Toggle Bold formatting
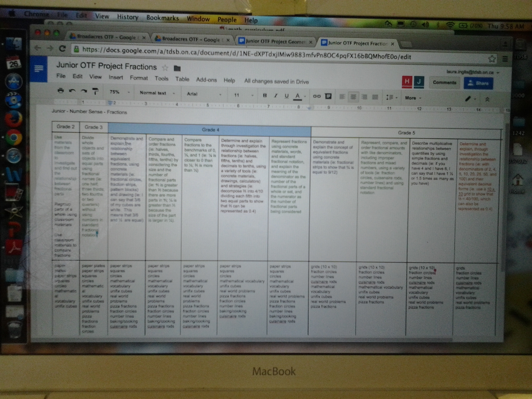This screenshot has width=532, height=399. click(265, 95)
